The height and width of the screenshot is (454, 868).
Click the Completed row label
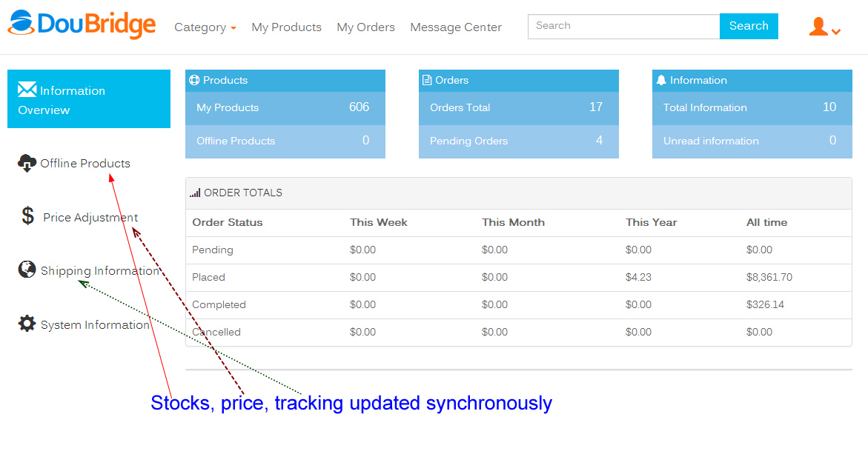(219, 304)
